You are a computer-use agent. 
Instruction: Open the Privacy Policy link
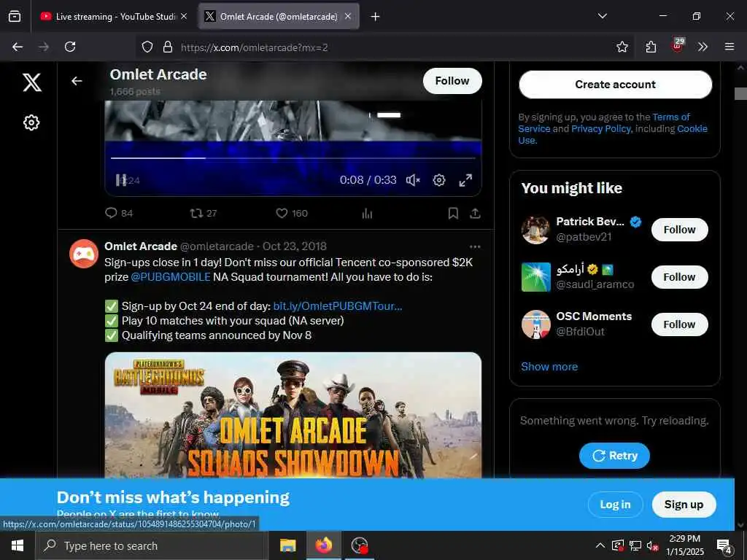coord(601,128)
